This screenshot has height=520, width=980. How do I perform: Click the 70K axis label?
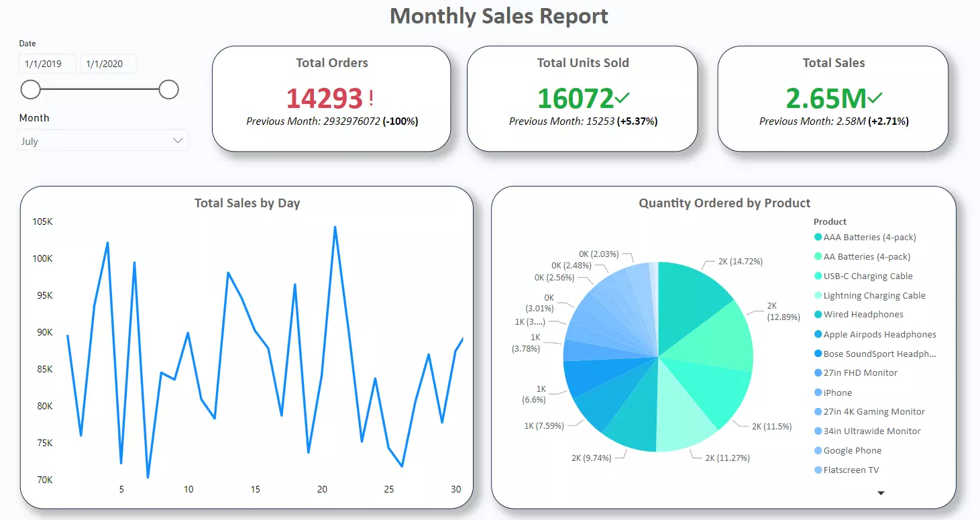coord(45,480)
